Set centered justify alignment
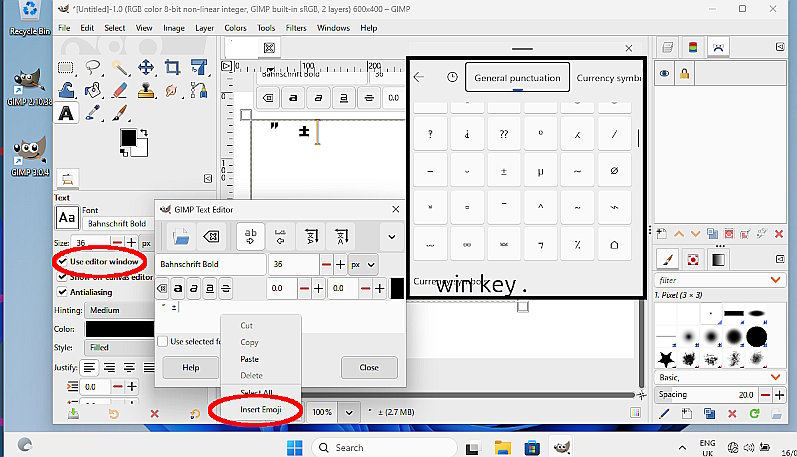Screen dimensions: 797x457 click(x=129, y=367)
